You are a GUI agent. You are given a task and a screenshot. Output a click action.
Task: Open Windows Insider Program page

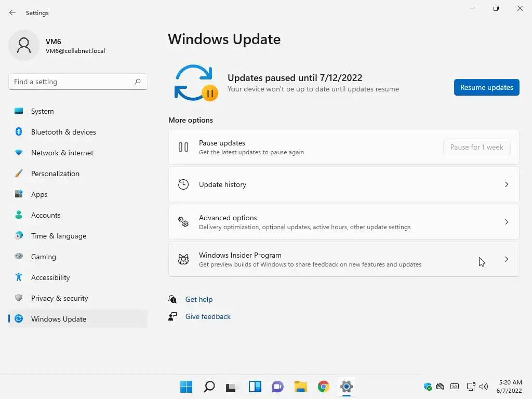pos(344,259)
